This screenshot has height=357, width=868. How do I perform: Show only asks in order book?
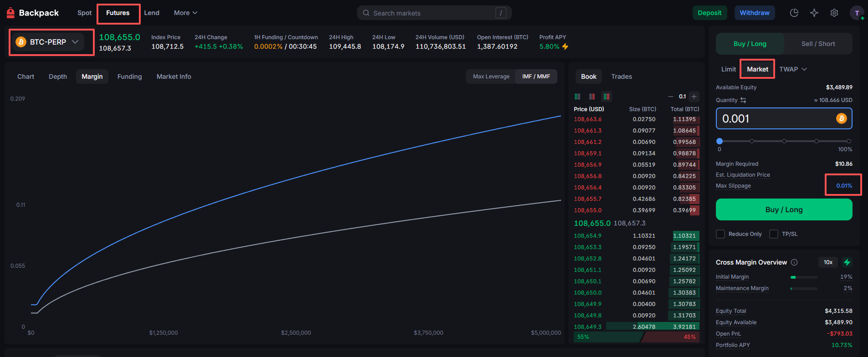point(592,97)
